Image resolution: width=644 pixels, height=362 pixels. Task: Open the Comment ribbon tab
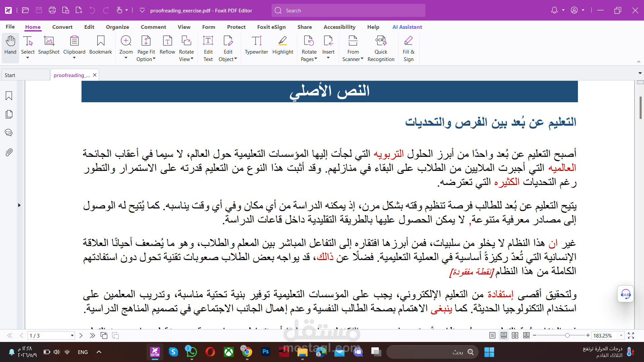(x=153, y=27)
